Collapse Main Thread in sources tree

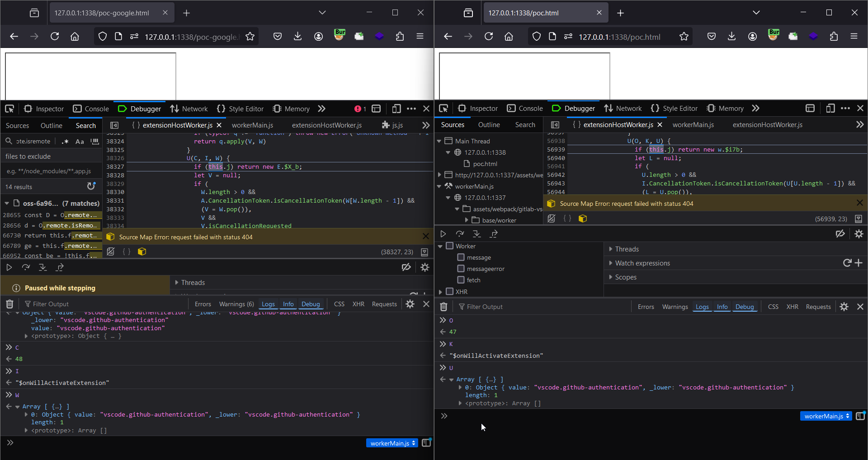click(439, 141)
